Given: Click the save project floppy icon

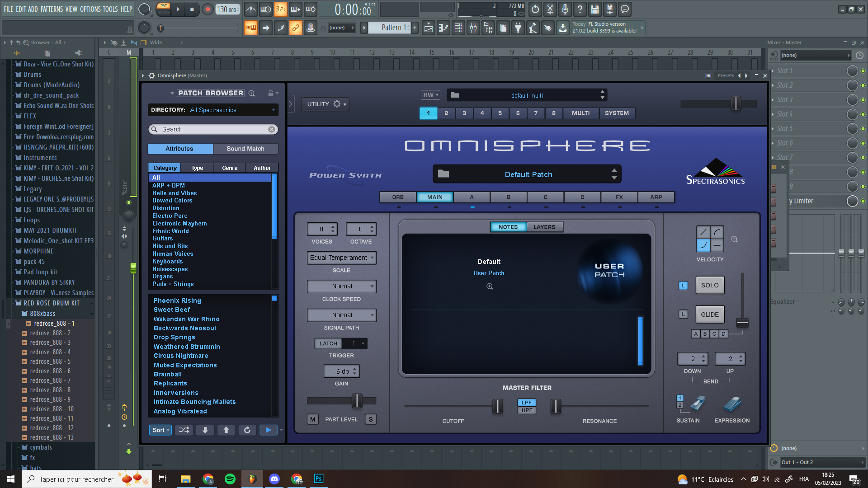Looking at the screenshot, I should point(595,9).
